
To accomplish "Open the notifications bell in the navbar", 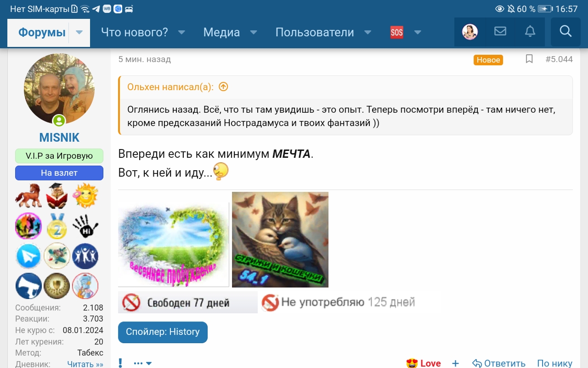I will click(530, 31).
